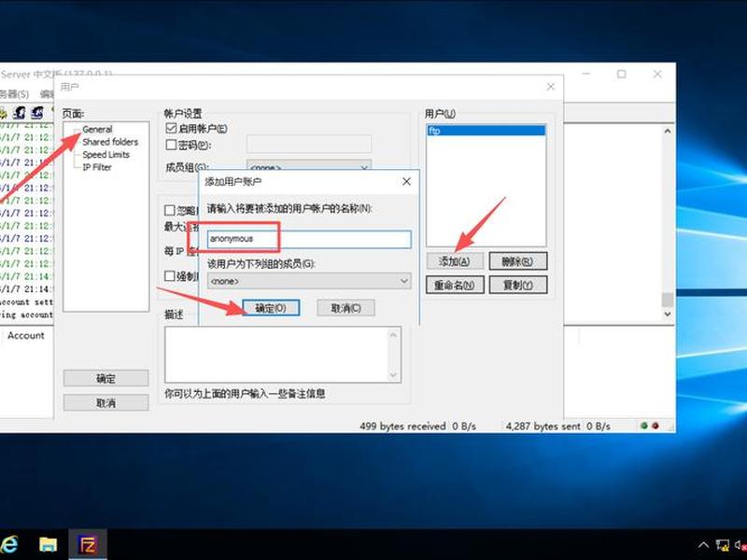Select the General page in tree
Screen dimensions: 747x560
(98, 129)
